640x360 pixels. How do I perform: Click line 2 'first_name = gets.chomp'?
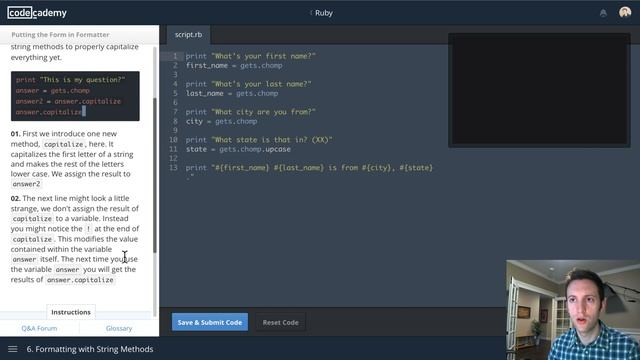click(234, 65)
